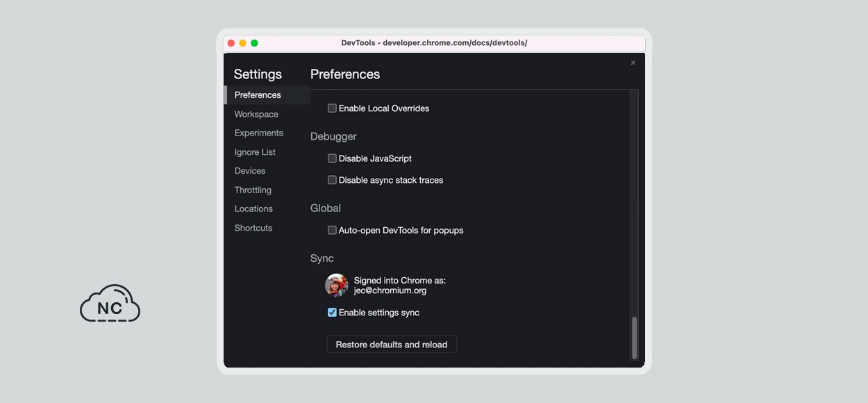The image size is (868, 403).
Task: Click the red close window button
Action: (x=231, y=43)
